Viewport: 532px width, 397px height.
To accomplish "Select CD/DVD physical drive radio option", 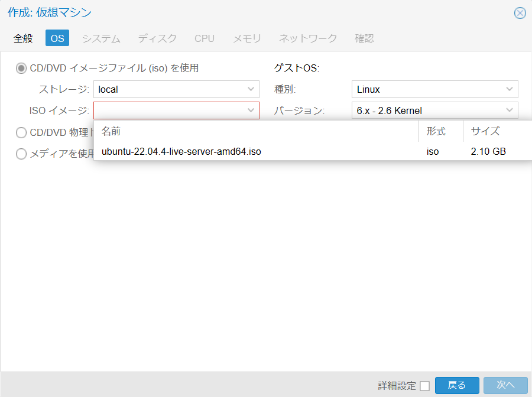I will coord(21,132).
